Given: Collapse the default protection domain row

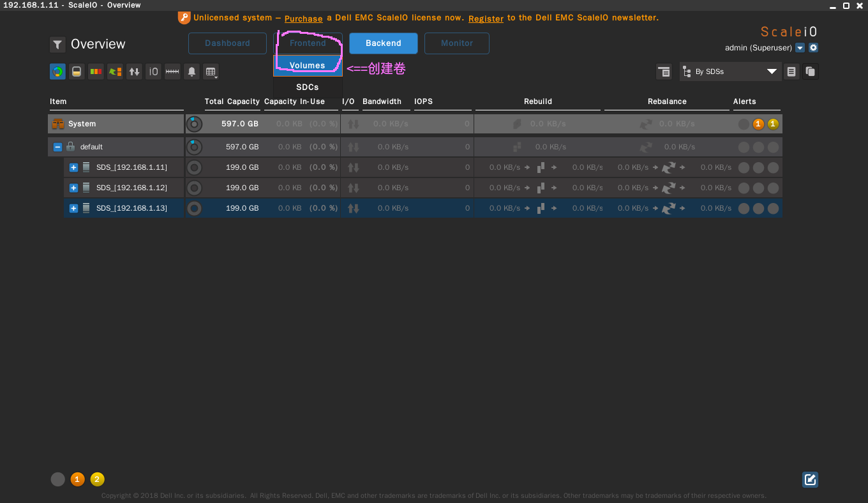Looking at the screenshot, I should tap(57, 147).
